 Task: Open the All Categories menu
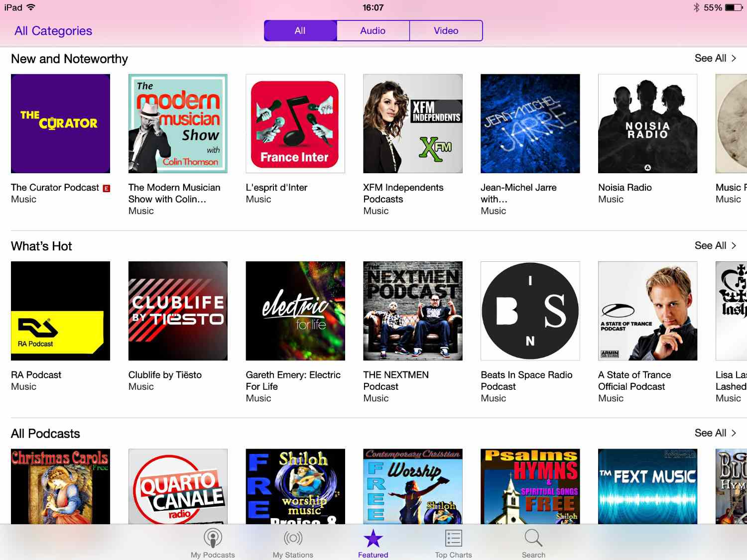click(x=53, y=31)
